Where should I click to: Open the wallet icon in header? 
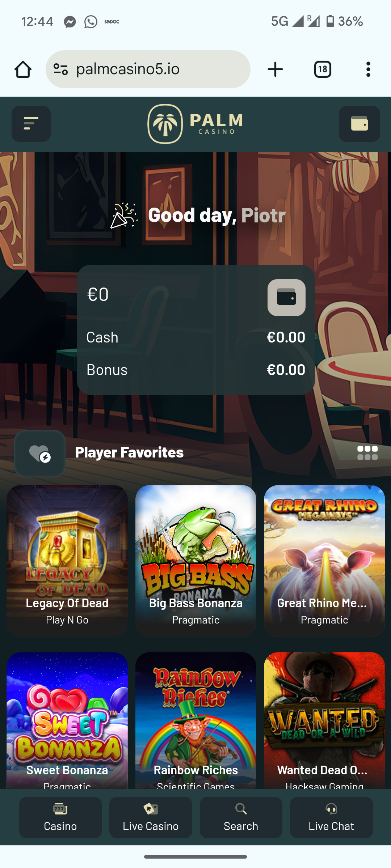point(359,124)
